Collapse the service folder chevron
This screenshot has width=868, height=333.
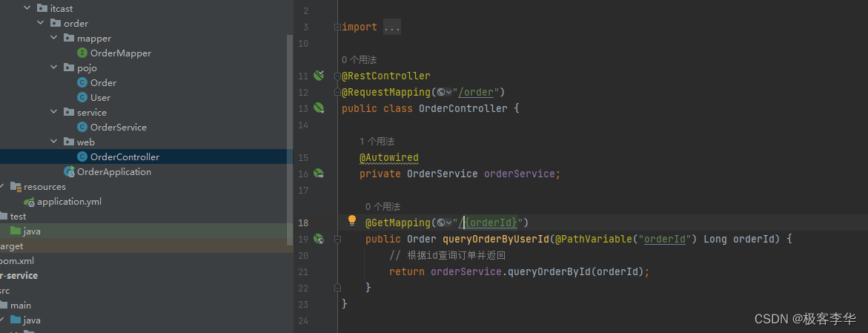click(53, 112)
